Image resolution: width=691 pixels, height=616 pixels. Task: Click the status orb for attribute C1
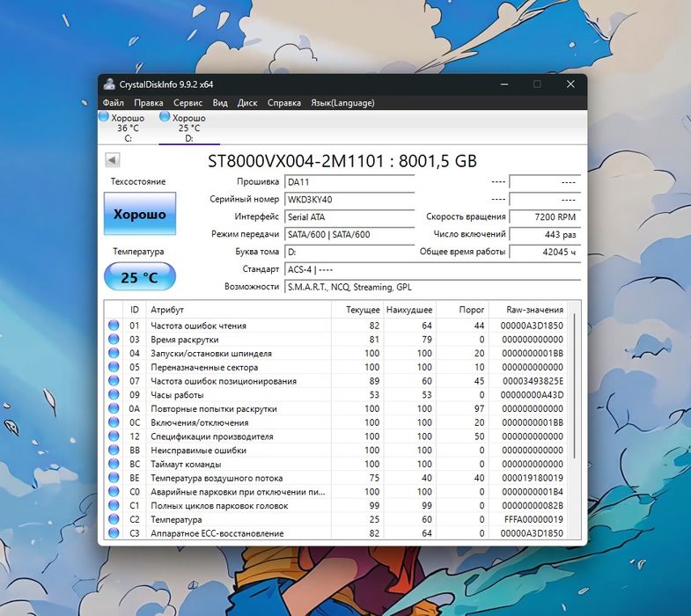(114, 505)
